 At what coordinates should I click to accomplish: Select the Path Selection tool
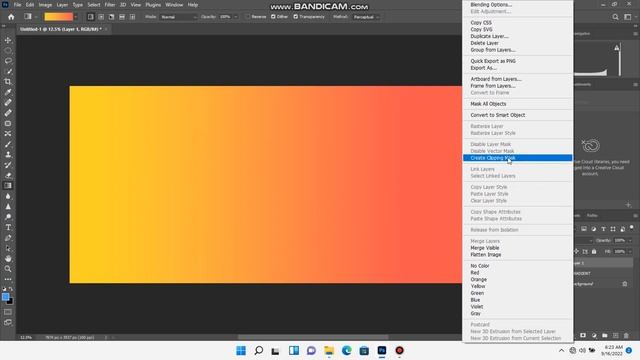[8, 248]
